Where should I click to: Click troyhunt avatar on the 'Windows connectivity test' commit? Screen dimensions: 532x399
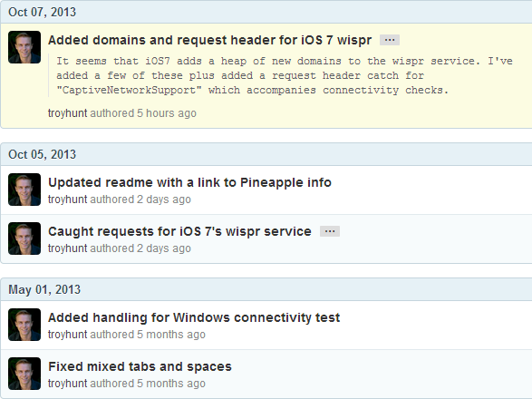click(x=24, y=325)
